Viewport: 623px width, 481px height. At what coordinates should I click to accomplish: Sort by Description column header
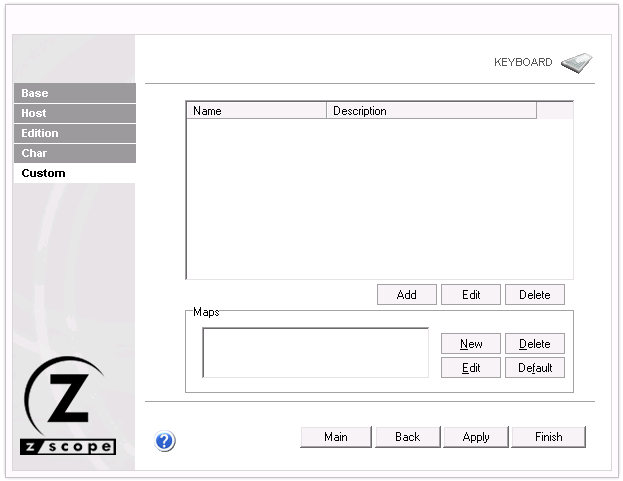[431, 111]
